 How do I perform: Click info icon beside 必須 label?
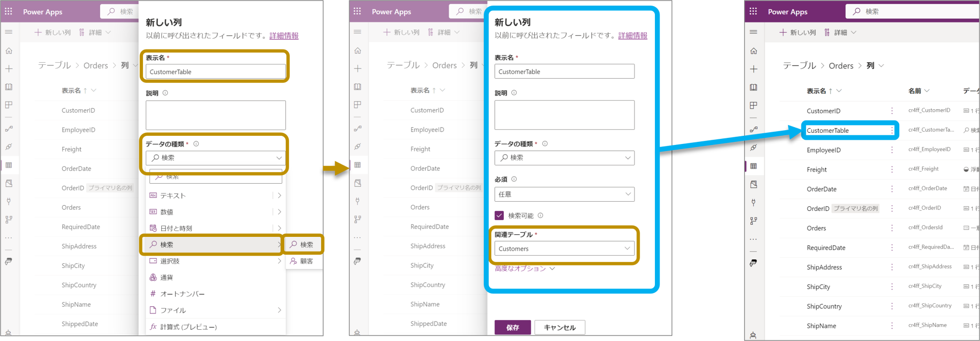pos(514,179)
